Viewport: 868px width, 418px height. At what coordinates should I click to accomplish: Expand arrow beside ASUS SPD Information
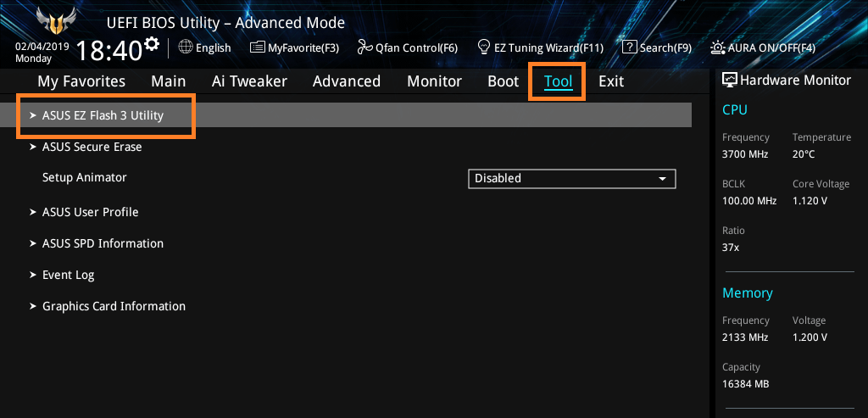pyautogui.click(x=33, y=243)
